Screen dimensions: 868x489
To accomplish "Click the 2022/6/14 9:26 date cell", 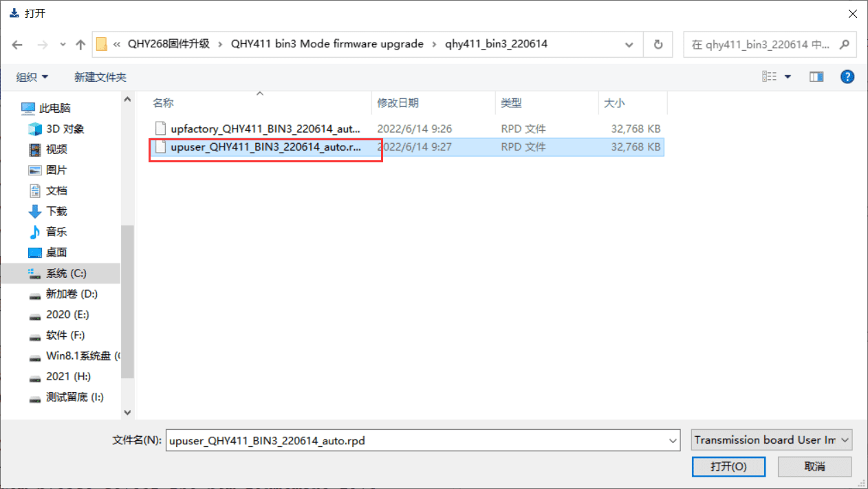I will [414, 129].
